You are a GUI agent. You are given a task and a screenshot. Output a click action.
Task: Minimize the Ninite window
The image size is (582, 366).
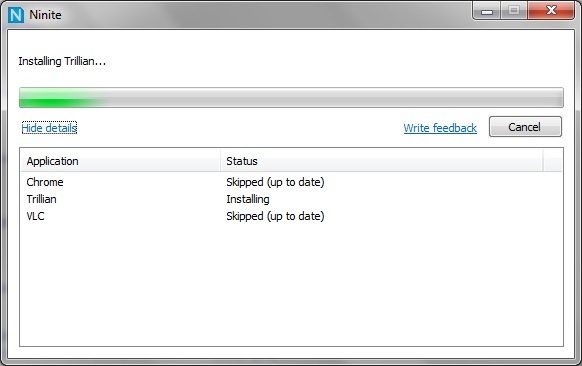(x=487, y=11)
